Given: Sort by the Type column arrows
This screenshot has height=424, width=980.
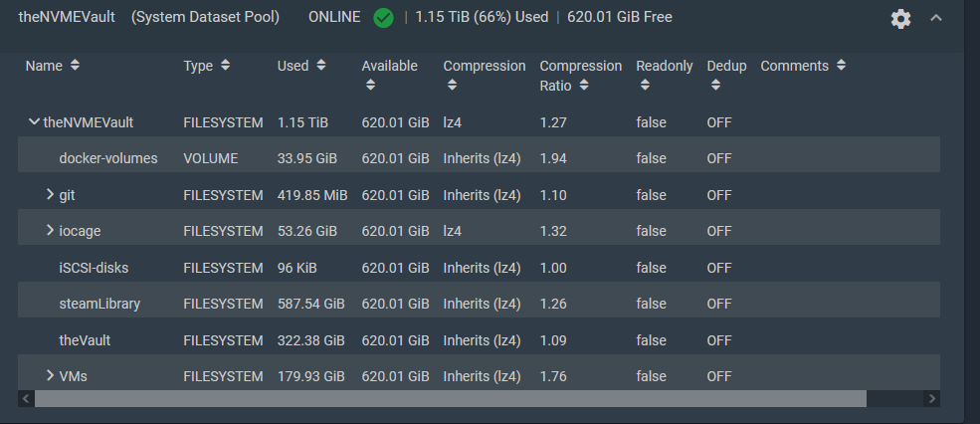Looking at the screenshot, I should pyautogui.click(x=225, y=66).
